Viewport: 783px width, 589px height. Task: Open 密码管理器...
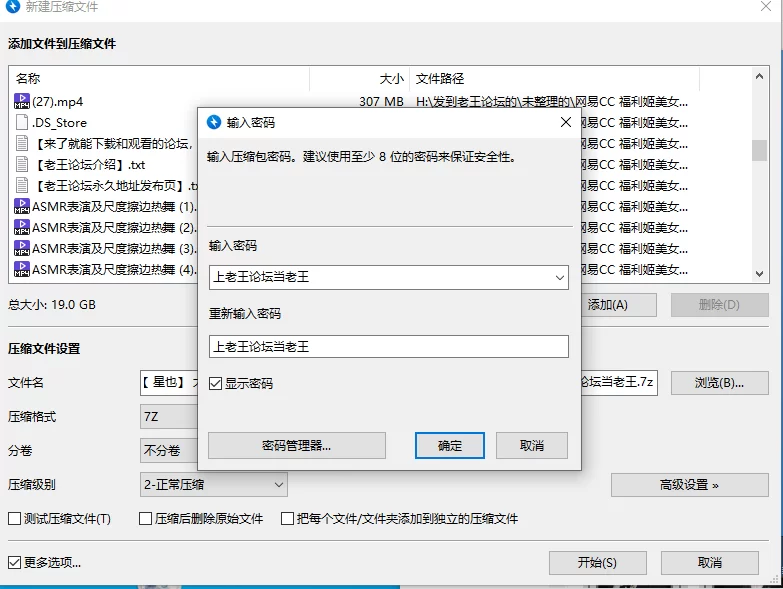(297, 445)
